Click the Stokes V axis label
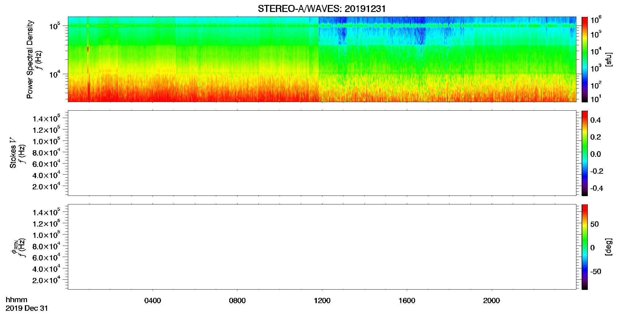The height and width of the screenshot is (332, 644). pos(13,153)
